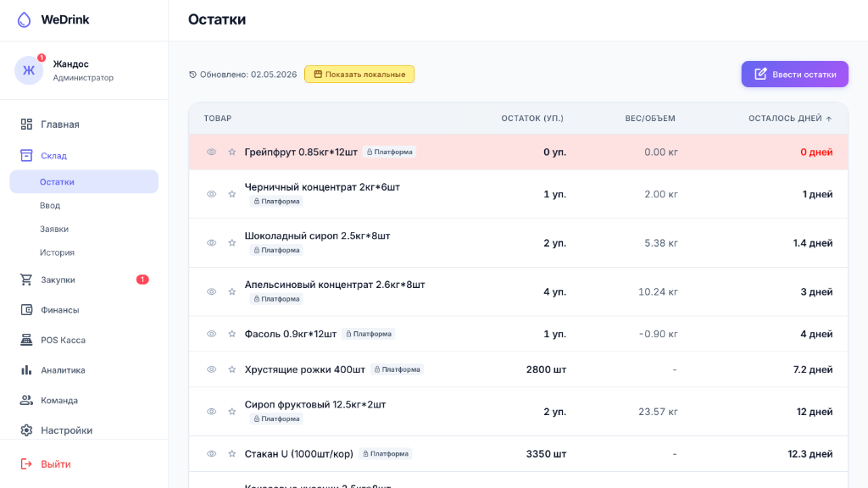
Task: Toggle eye icon for Шоколадный сироп
Action: click(211, 243)
